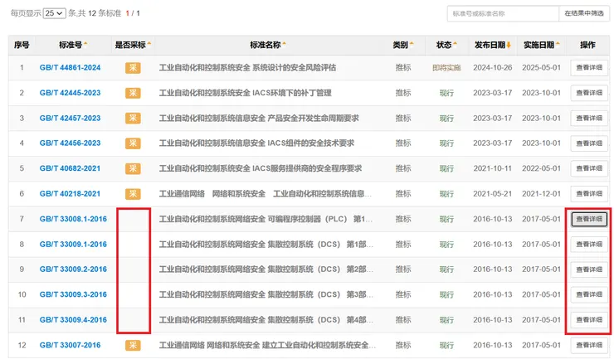Click the 采 badge for GB/T 42445-2023
This screenshot has width=614, height=364.
(x=133, y=93)
